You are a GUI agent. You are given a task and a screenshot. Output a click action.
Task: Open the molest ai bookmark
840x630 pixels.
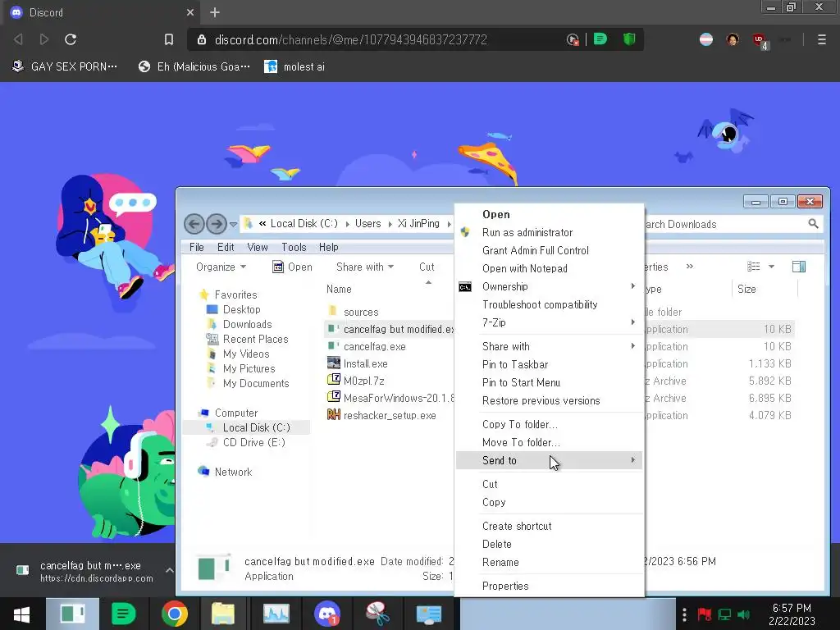pyautogui.click(x=294, y=66)
